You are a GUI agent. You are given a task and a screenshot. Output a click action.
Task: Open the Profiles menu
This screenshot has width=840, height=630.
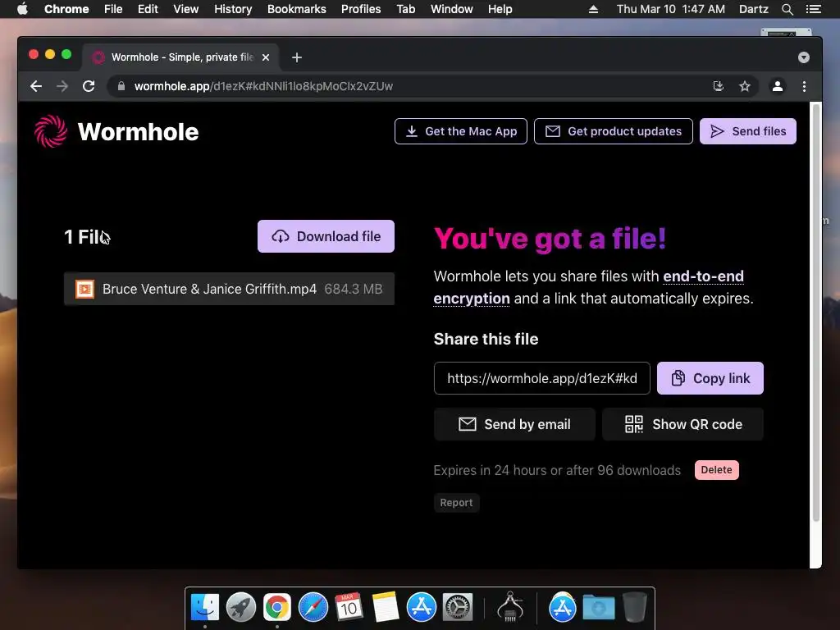(x=361, y=9)
